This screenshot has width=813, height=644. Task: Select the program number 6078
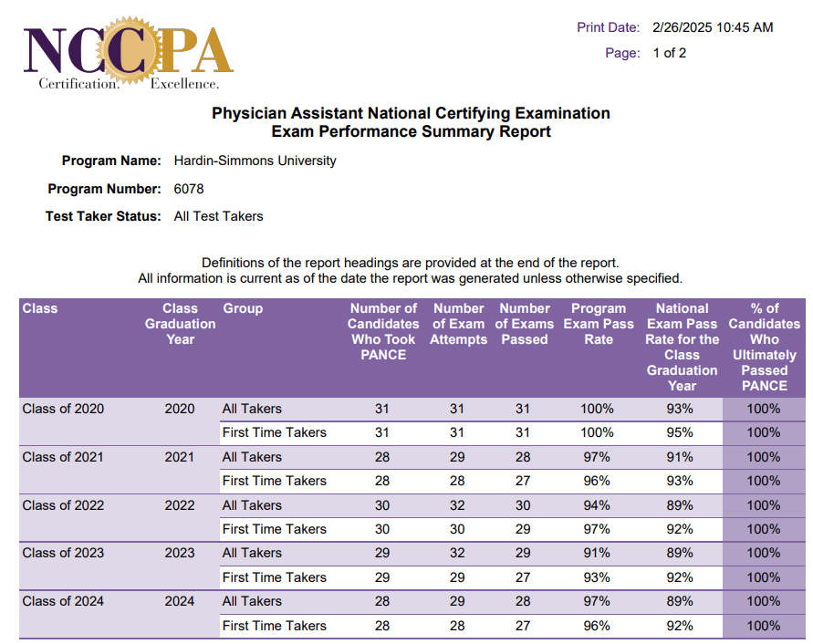189,189
